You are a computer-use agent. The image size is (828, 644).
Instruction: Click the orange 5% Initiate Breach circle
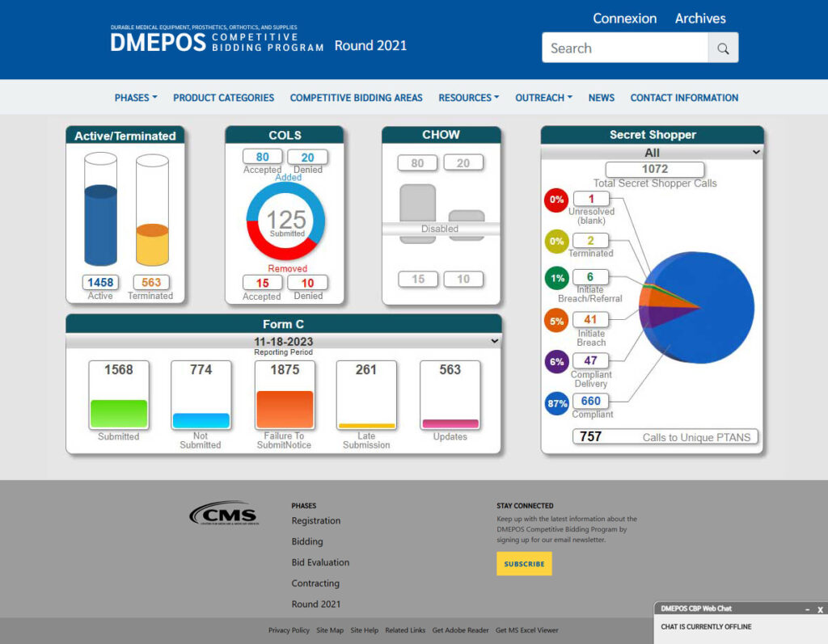point(556,321)
